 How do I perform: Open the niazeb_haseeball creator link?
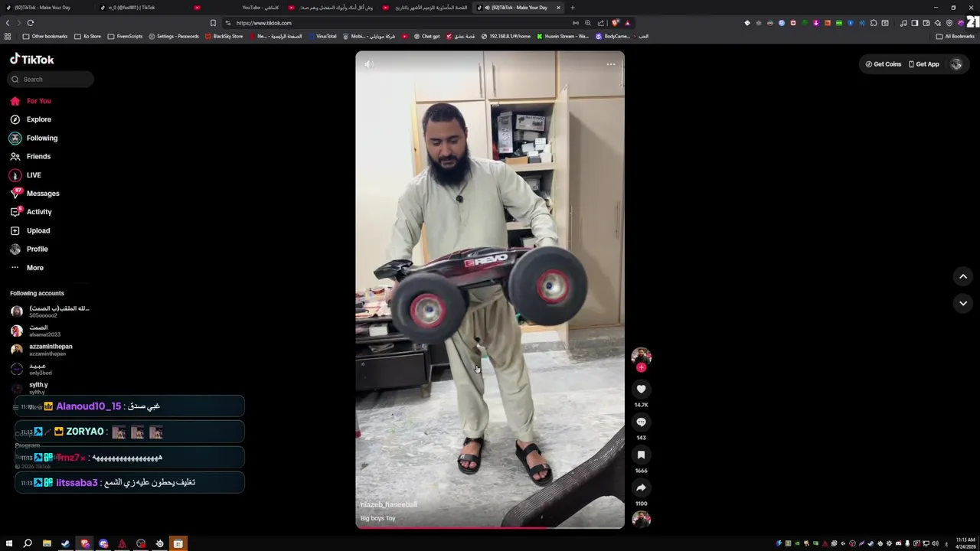pyautogui.click(x=389, y=505)
